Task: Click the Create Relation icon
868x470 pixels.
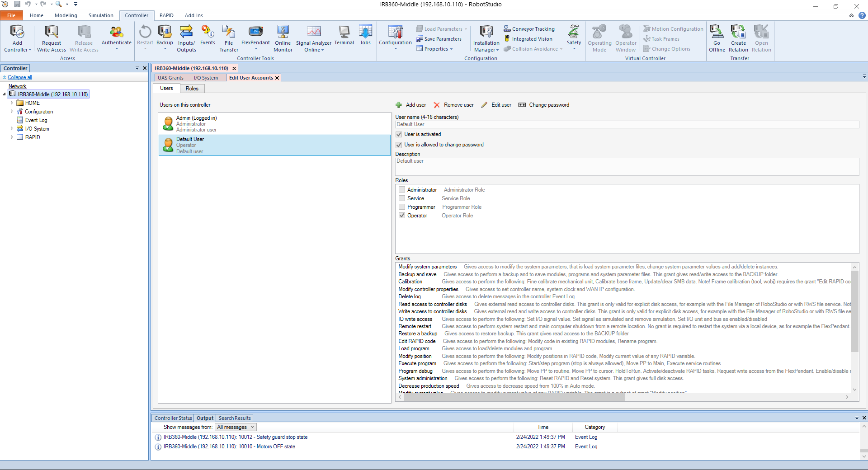Action: click(738, 32)
